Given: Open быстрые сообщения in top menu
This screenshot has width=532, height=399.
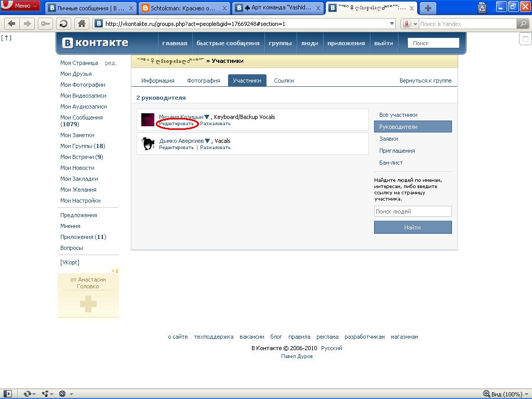Looking at the screenshot, I should point(228,43).
